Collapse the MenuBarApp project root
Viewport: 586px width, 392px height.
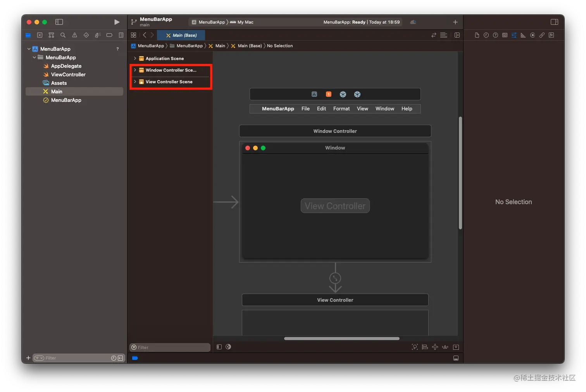point(29,49)
